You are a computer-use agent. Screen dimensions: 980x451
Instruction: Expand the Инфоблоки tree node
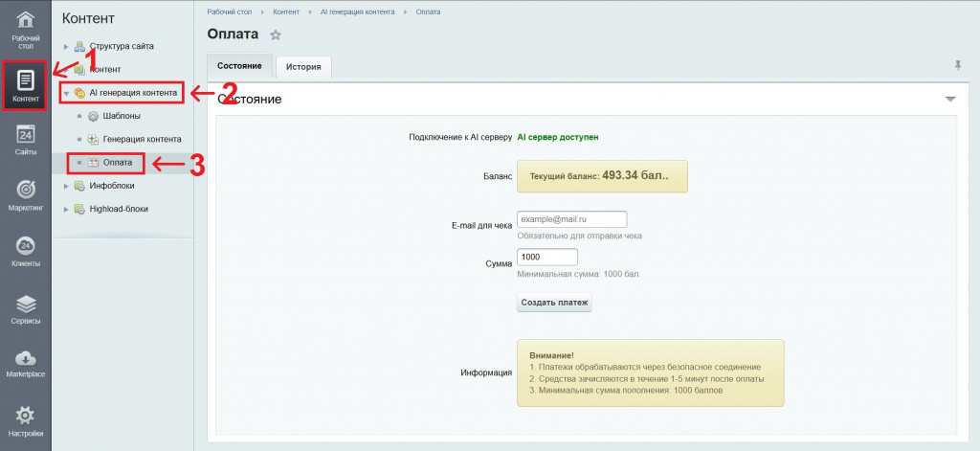66,186
